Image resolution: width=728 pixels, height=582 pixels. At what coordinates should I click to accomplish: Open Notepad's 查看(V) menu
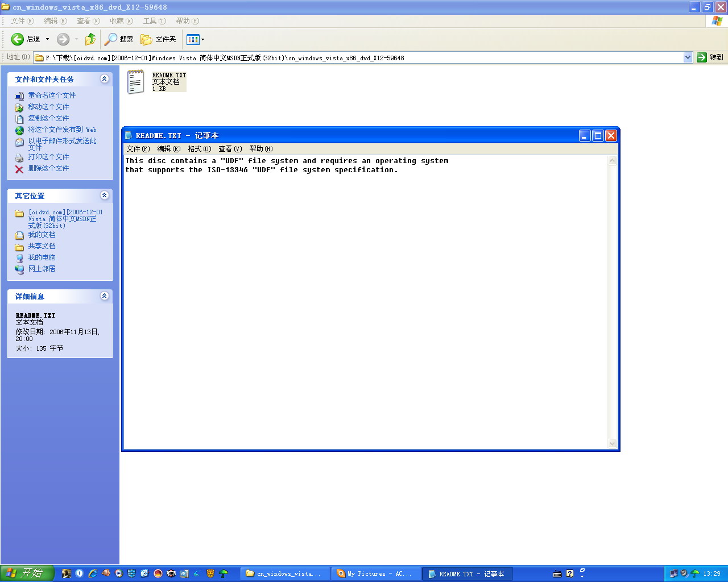click(x=230, y=149)
